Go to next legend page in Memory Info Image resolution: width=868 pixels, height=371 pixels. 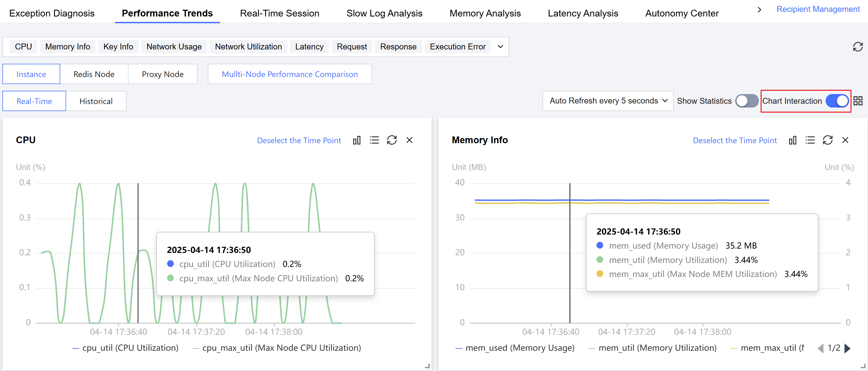click(847, 348)
